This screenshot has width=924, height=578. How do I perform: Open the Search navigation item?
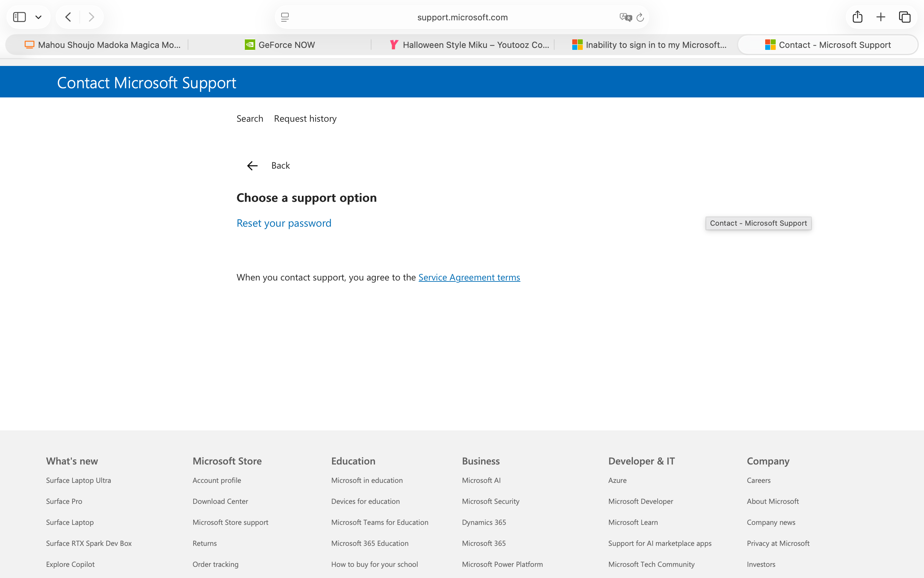pos(250,118)
